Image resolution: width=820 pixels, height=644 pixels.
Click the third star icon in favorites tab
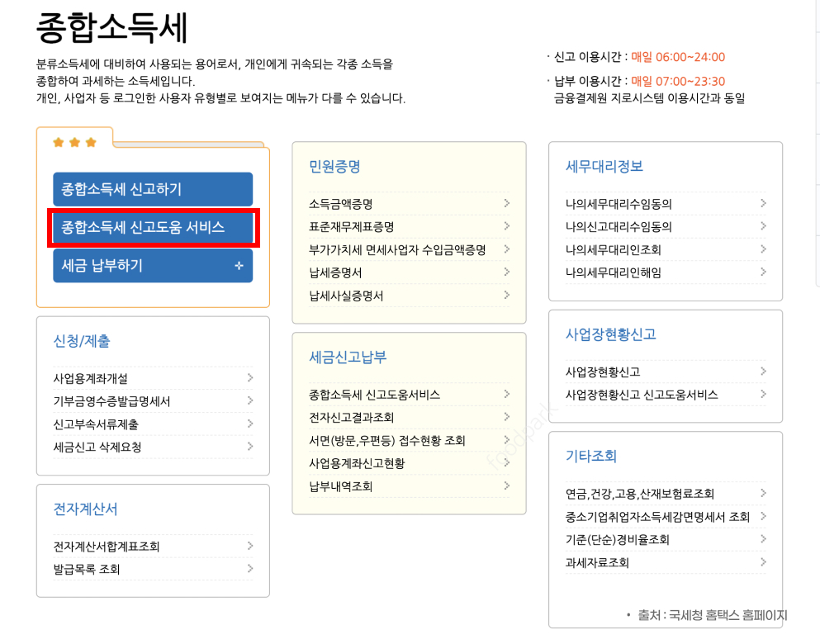pyautogui.click(x=91, y=141)
